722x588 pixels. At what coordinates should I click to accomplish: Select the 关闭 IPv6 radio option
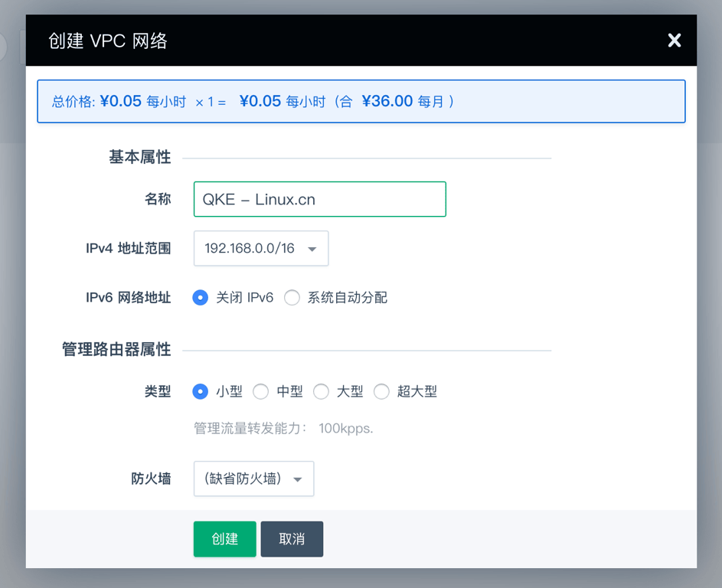point(201,298)
